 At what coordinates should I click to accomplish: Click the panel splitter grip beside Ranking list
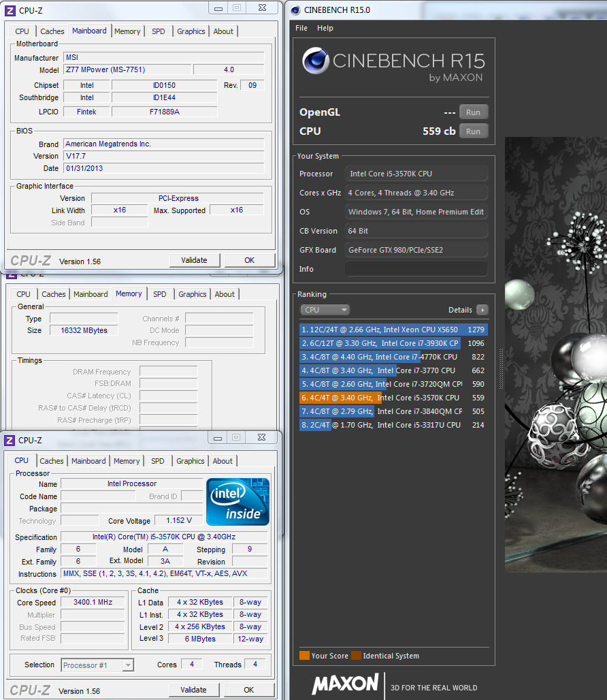click(501, 369)
